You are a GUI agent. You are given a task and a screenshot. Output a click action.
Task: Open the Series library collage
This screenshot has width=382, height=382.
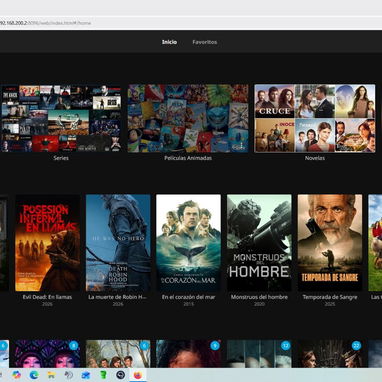[61, 118]
